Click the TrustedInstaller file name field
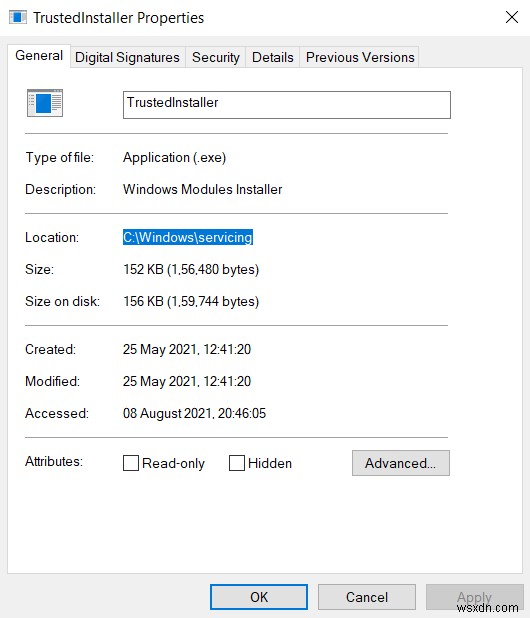The image size is (530, 618). pos(287,105)
